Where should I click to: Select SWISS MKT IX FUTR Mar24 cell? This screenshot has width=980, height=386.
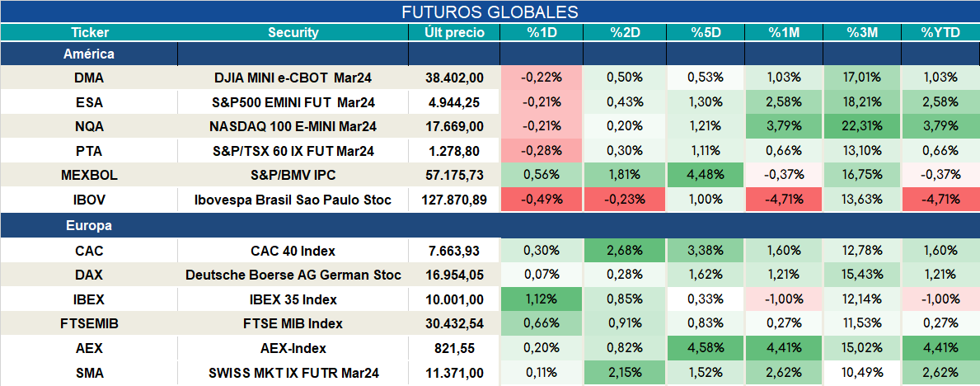(293, 374)
